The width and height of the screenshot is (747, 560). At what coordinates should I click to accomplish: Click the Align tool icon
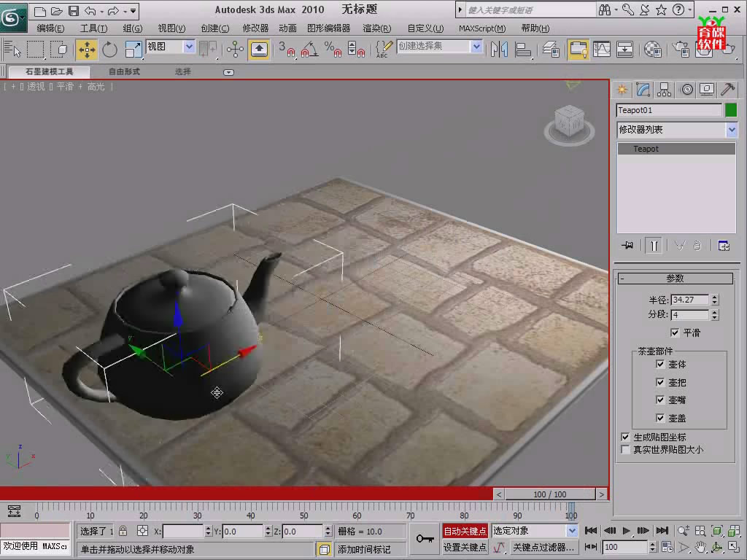(x=522, y=50)
